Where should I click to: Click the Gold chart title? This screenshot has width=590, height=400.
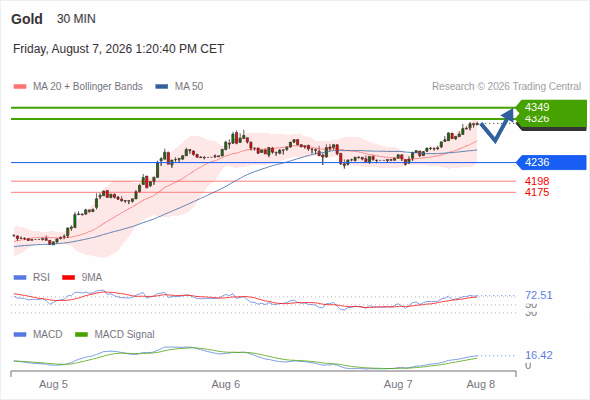tap(27, 19)
